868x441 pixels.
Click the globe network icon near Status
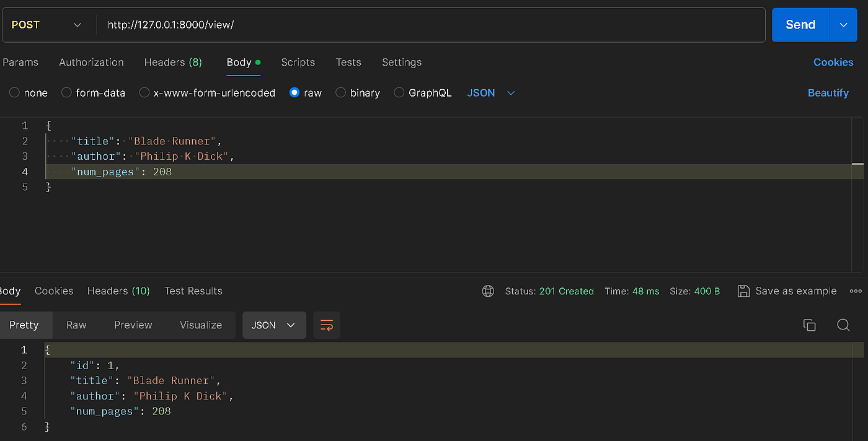[x=488, y=291]
